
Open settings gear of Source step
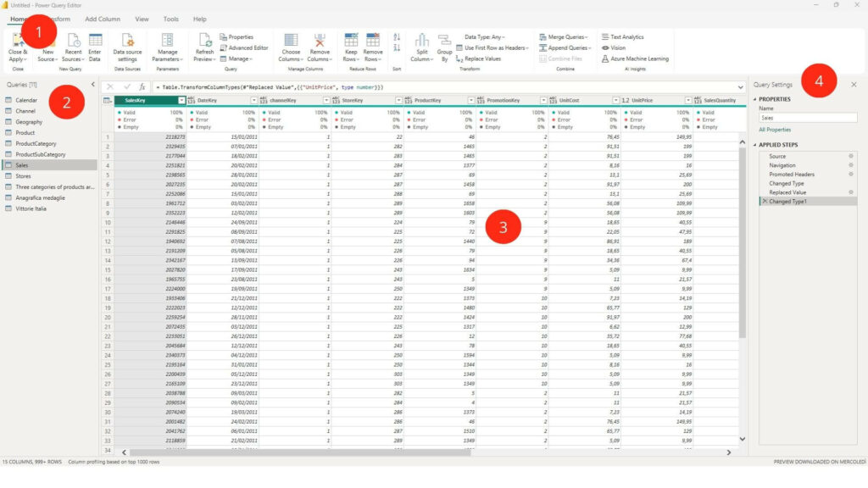tap(851, 156)
